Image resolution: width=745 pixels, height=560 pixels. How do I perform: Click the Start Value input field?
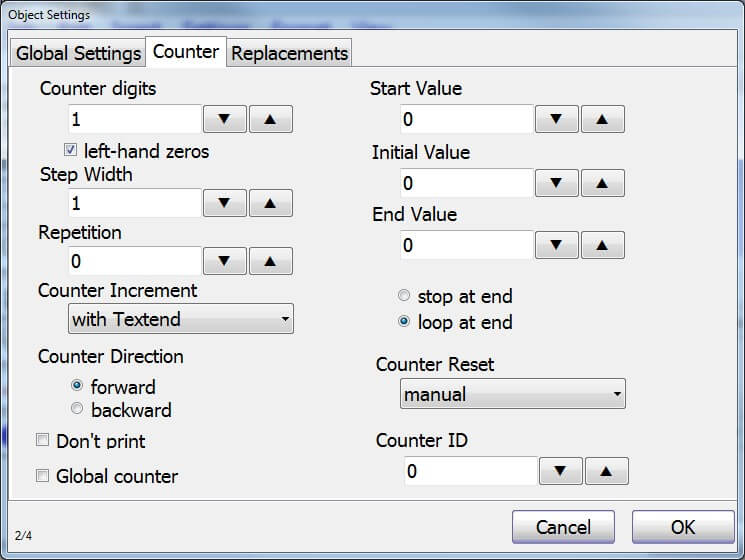pyautogui.click(x=465, y=120)
